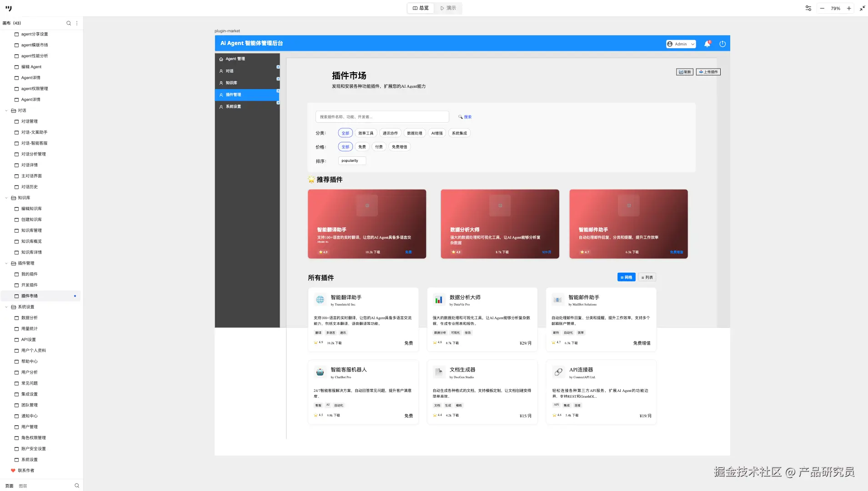868x491 pixels.
Task: Open 页面 tab at bottom left
Action: (9, 486)
